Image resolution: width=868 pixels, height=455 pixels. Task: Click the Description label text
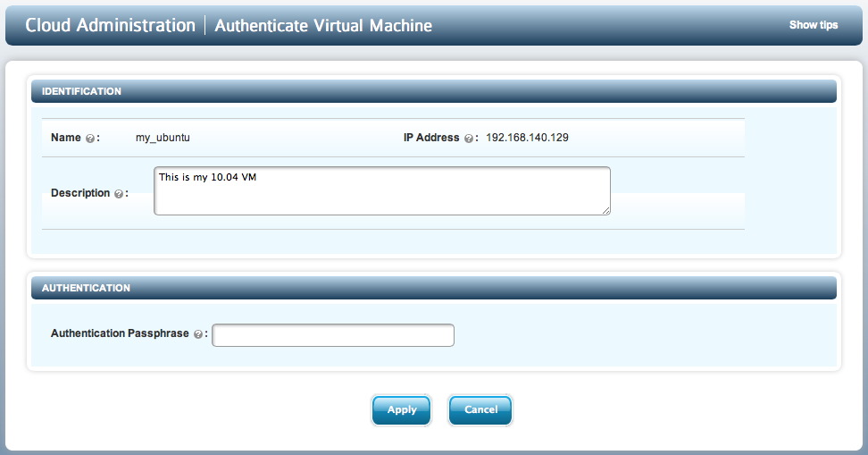pyautogui.click(x=80, y=193)
